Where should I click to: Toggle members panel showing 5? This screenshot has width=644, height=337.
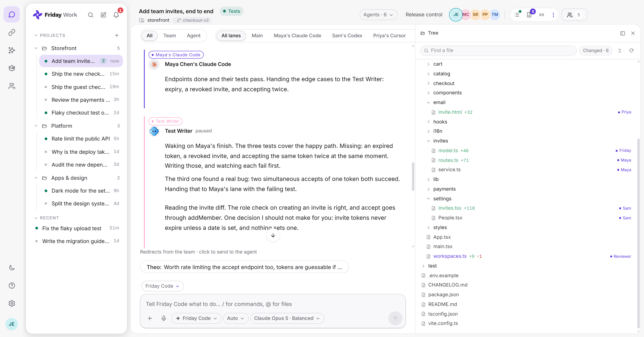(x=574, y=15)
